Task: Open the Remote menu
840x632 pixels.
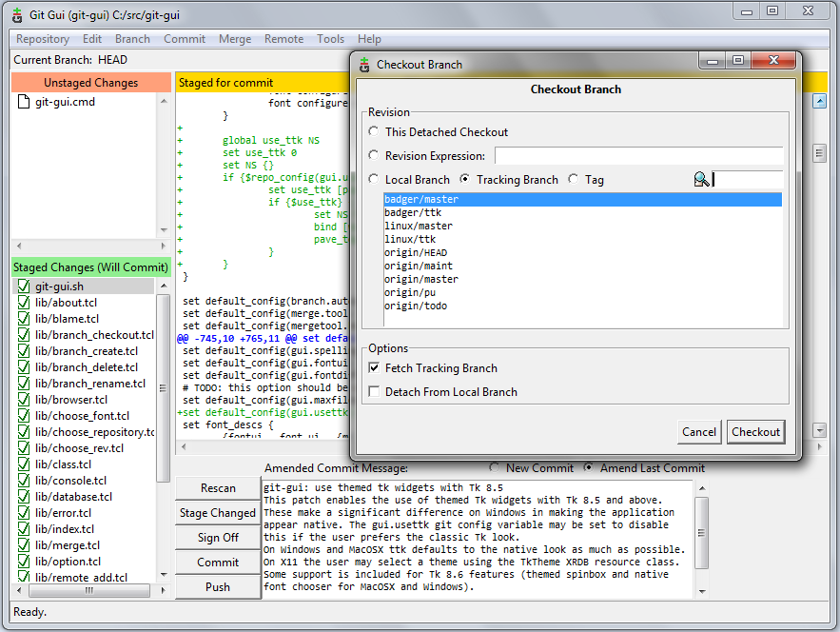Action: [283, 39]
